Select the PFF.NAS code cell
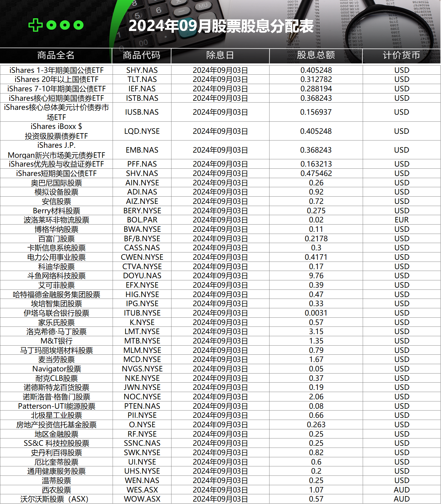The width and height of the screenshot is (441, 504). [x=142, y=164]
